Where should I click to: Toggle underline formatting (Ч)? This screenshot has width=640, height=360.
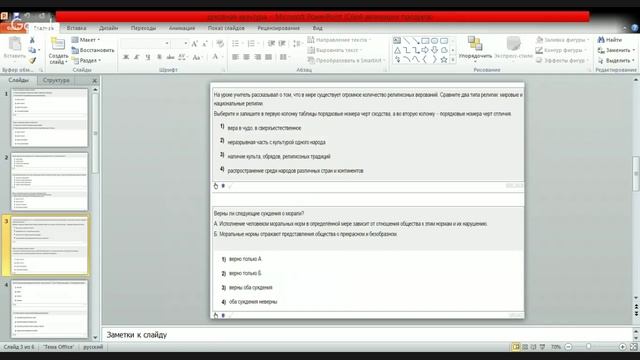(148, 57)
